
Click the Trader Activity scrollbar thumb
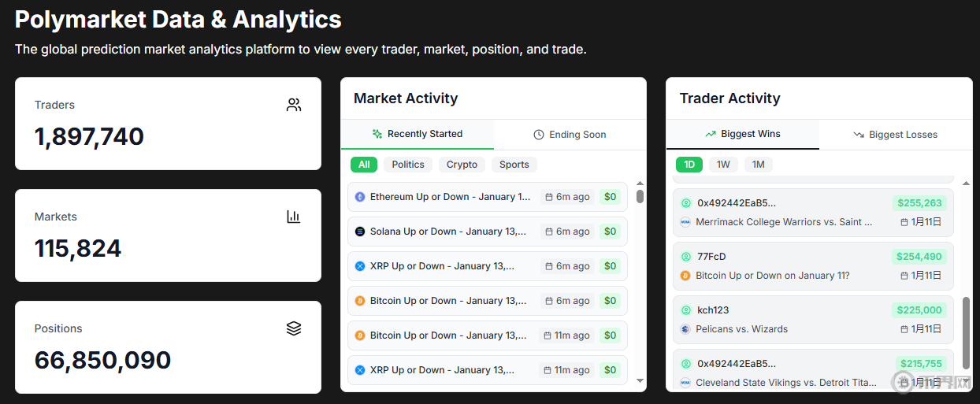click(x=966, y=332)
